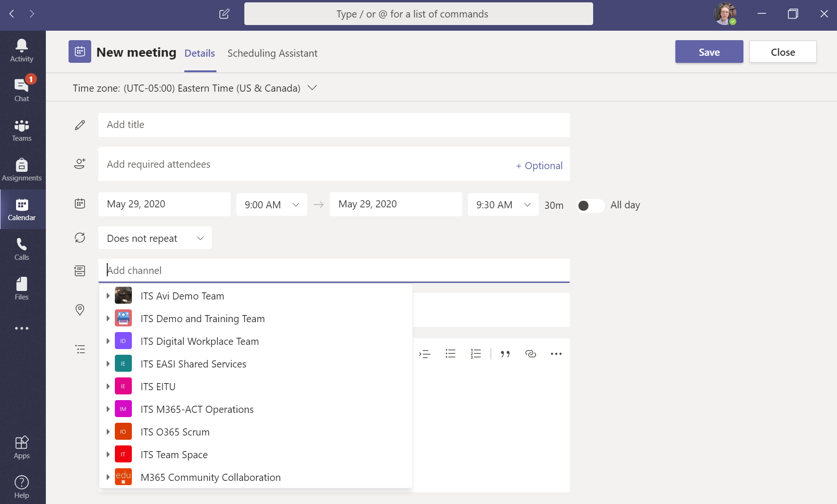Open Calls in sidebar
Viewport: 837px width, 504px height.
click(22, 249)
